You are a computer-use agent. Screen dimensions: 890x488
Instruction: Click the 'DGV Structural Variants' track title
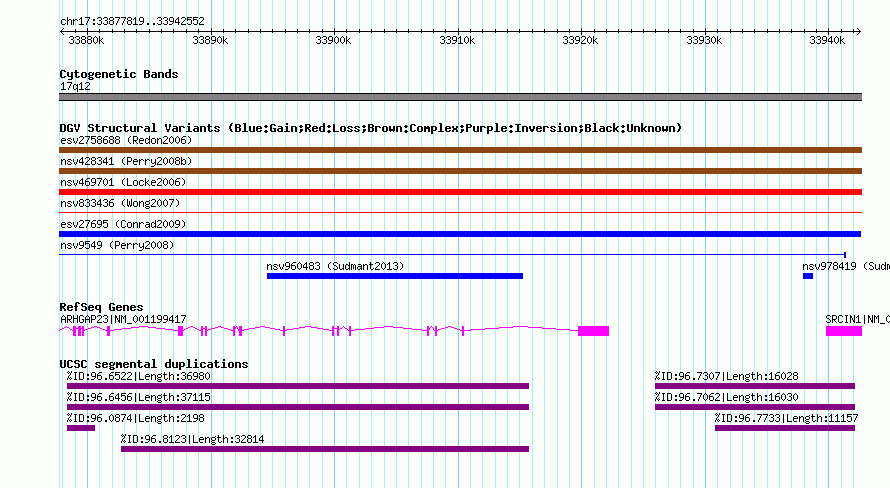point(371,128)
